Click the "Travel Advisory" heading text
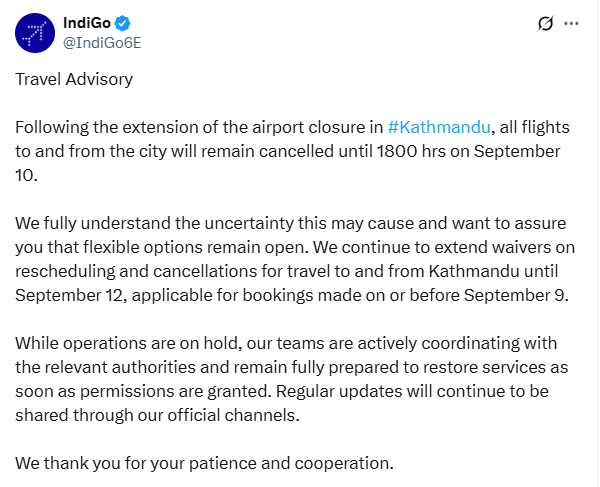Screen dimensions: 600x487 pos(74,78)
